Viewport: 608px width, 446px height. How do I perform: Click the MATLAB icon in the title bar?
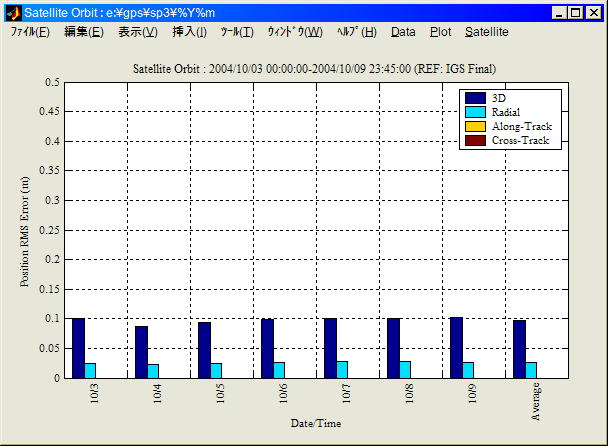click(x=12, y=12)
